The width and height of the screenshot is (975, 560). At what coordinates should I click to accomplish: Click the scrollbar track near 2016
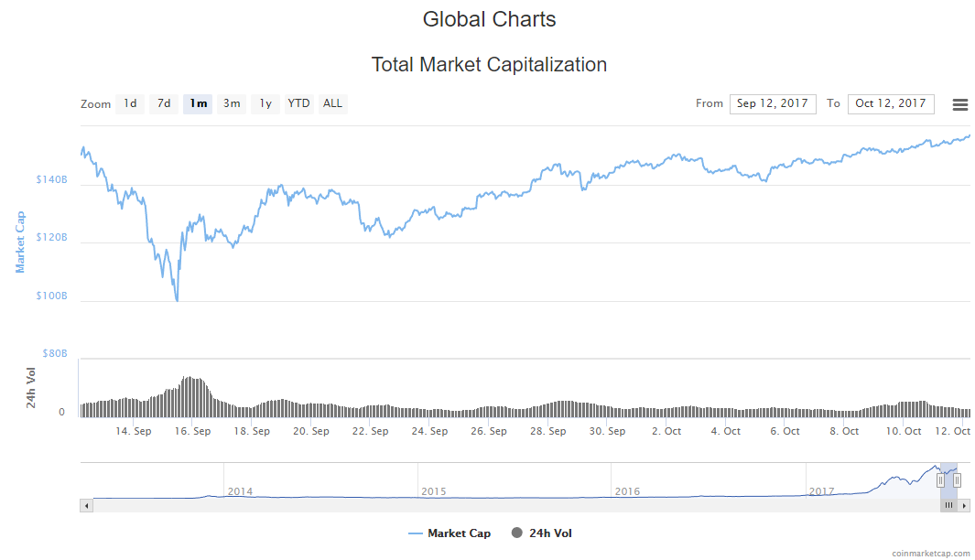tap(627, 505)
